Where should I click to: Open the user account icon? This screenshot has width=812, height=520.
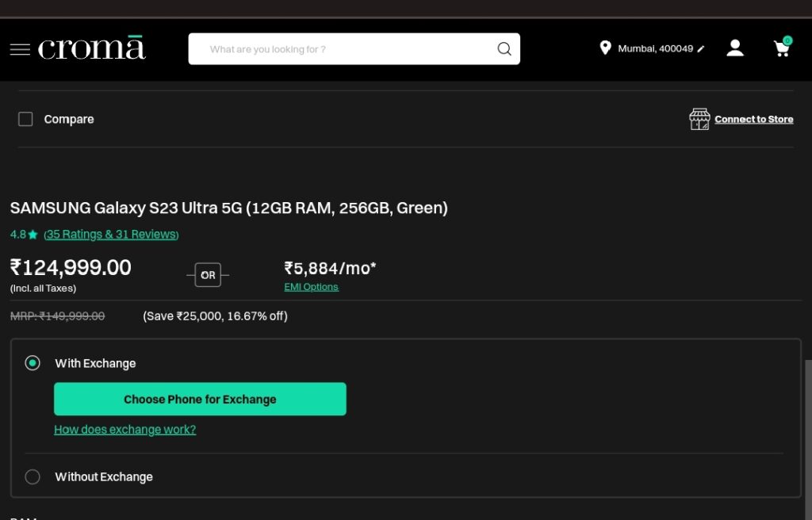735,48
